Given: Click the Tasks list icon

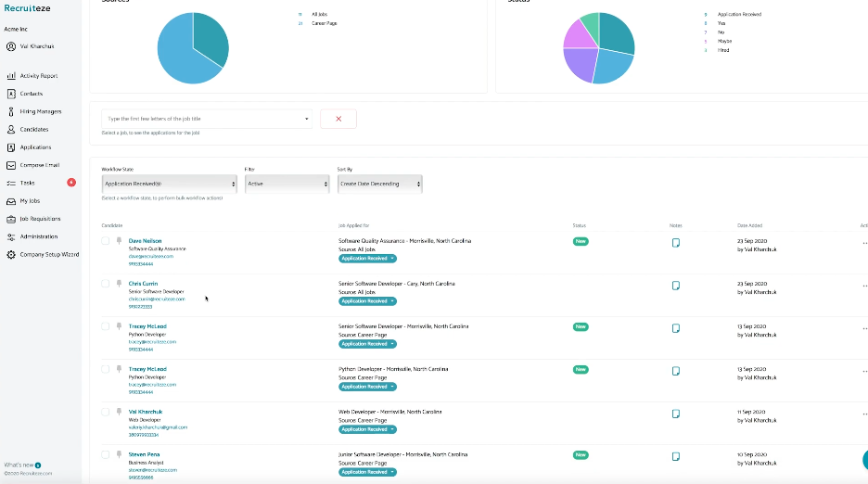Looking at the screenshot, I should pyautogui.click(x=10, y=183).
